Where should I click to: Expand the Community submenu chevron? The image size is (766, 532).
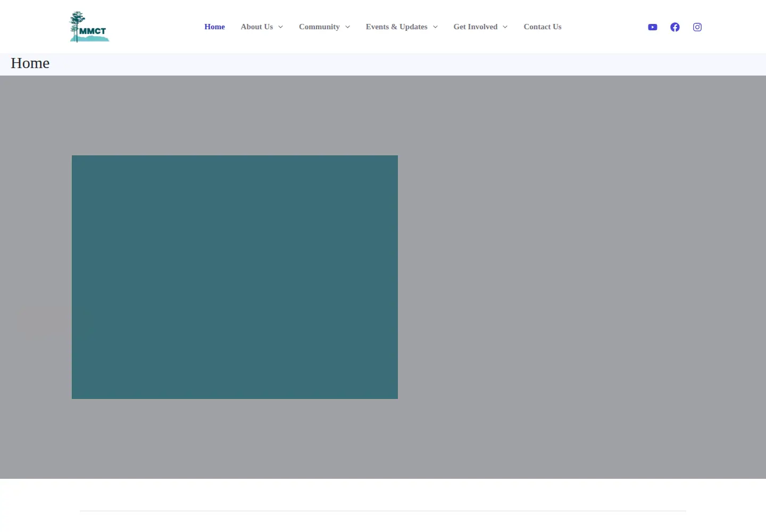click(x=347, y=27)
